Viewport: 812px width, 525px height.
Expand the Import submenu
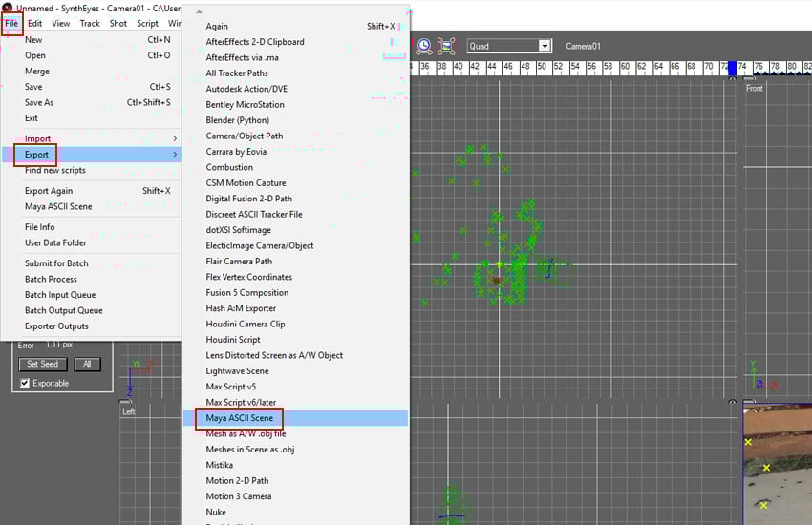click(x=92, y=138)
